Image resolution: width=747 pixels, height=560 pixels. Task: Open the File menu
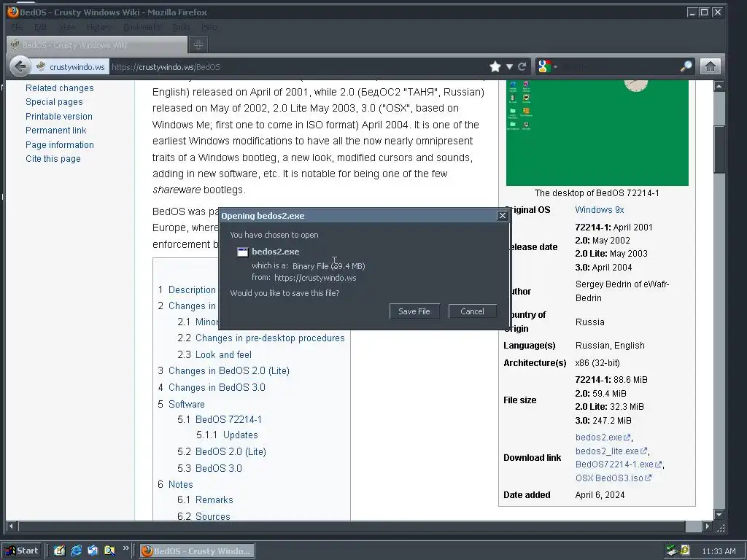pos(17,27)
